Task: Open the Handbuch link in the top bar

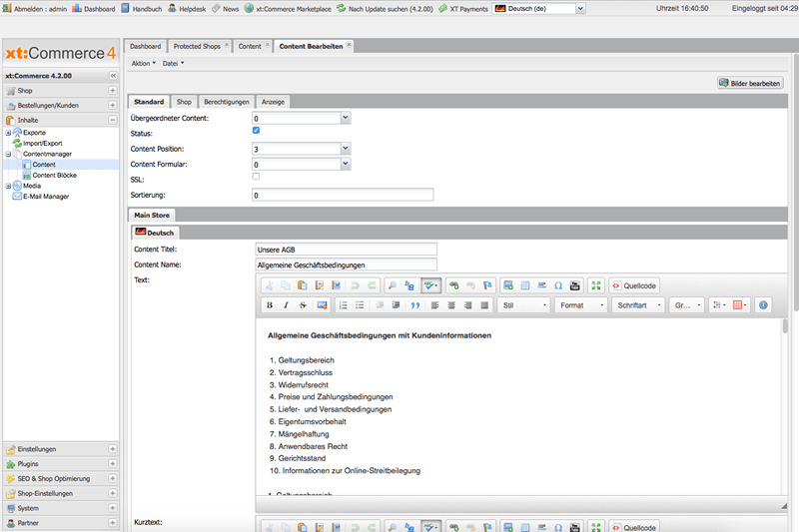Action: click(142, 9)
